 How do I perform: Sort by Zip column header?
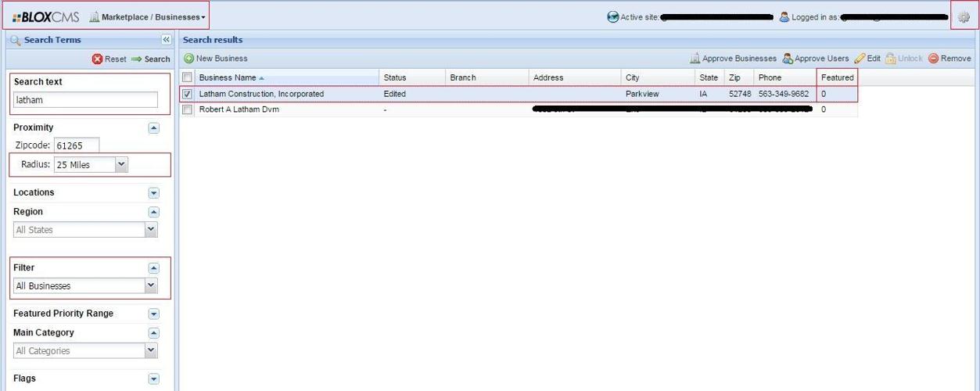point(738,77)
